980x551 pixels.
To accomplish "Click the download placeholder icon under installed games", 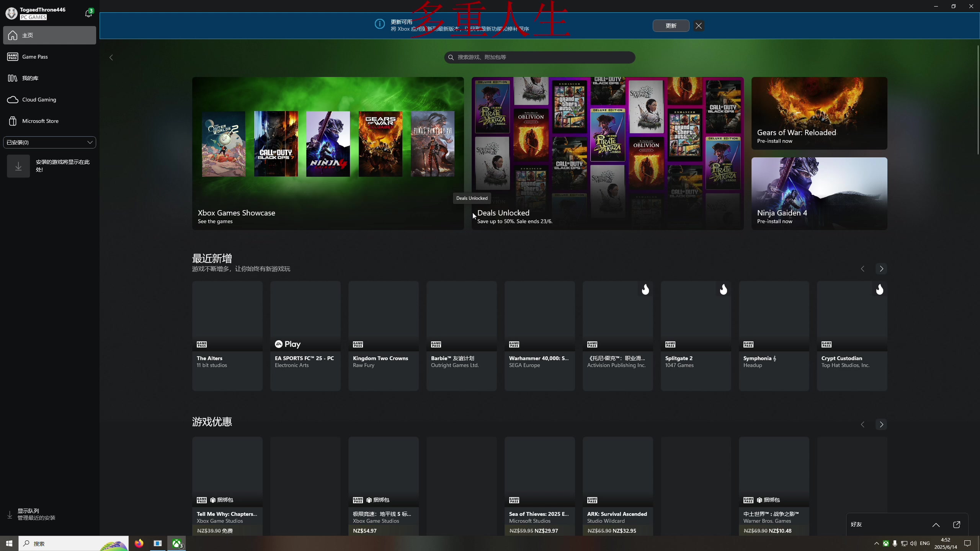I will (18, 166).
